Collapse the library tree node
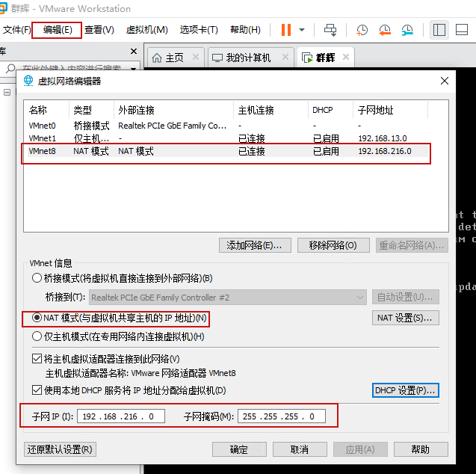476x474 pixels. point(7,92)
